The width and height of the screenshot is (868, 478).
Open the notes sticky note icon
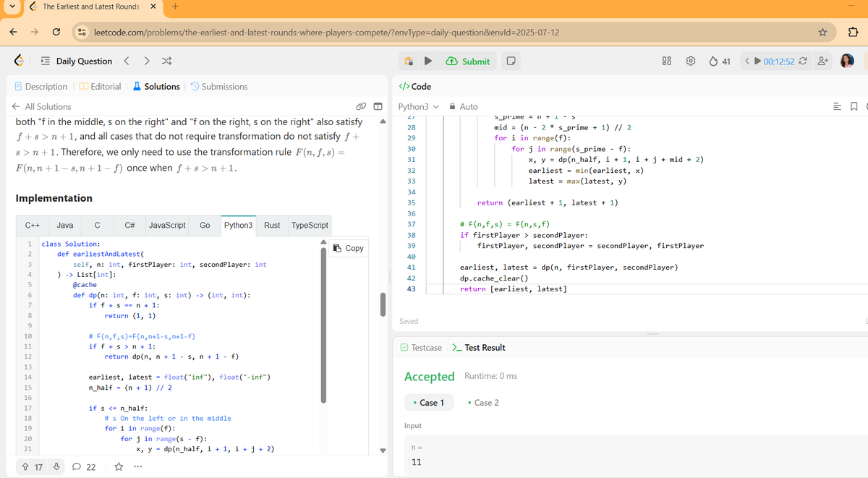tap(511, 61)
